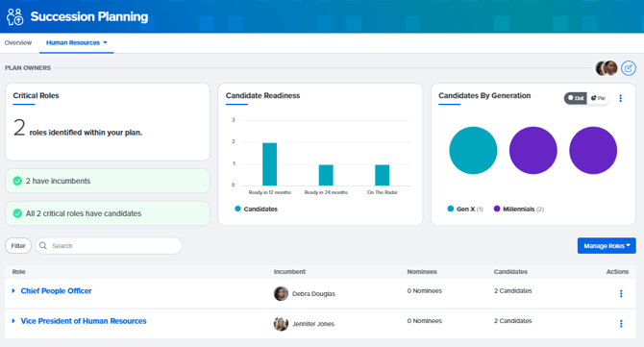Click the search magnifier icon
This screenshot has height=347, width=644.
(42, 245)
